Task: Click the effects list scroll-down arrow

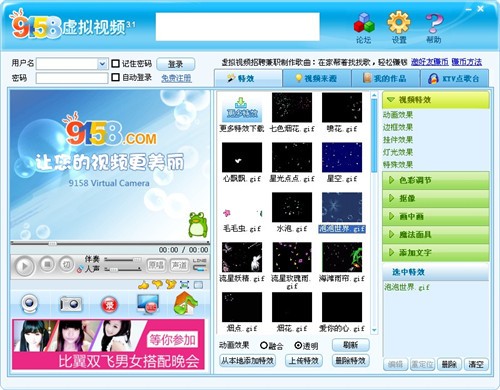Action: point(374,330)
